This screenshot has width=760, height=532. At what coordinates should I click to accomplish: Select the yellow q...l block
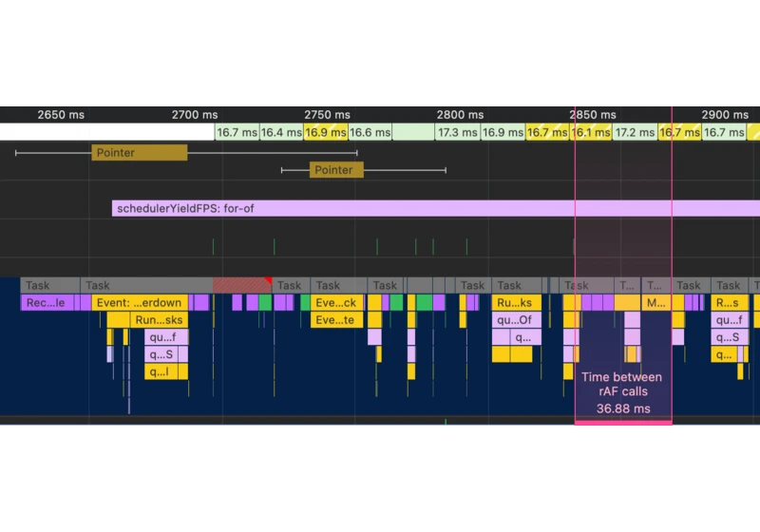[161, 372]
